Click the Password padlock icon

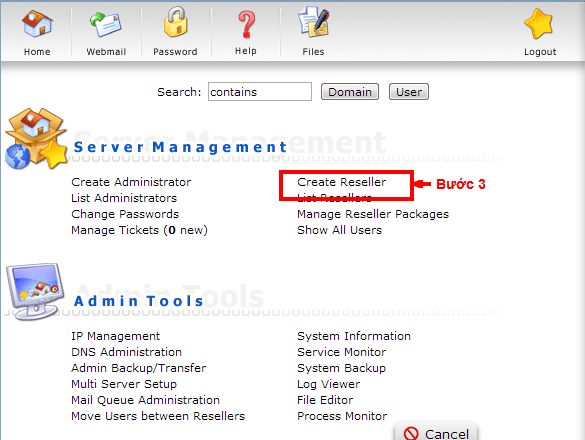tap(175, 22)
